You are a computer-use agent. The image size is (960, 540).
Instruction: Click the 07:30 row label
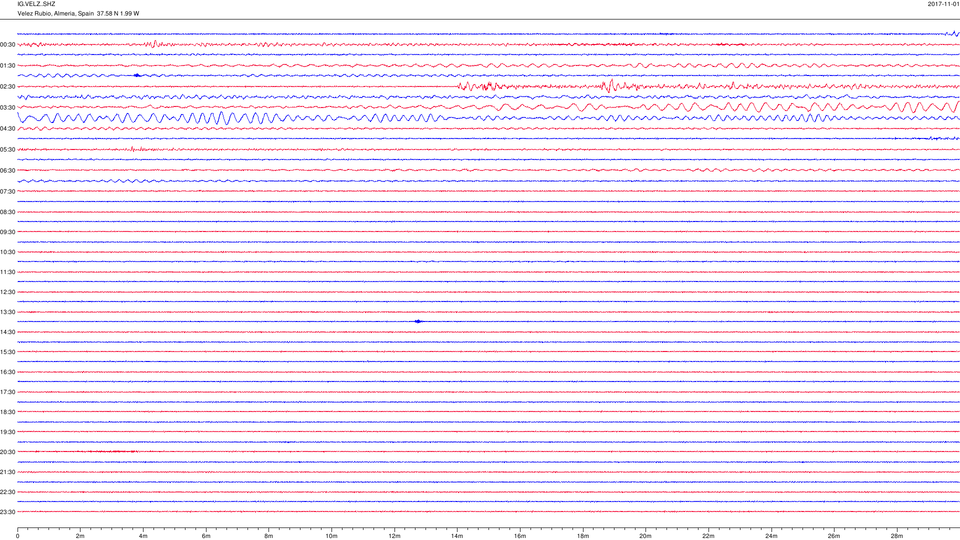click(x=8, y=192)
